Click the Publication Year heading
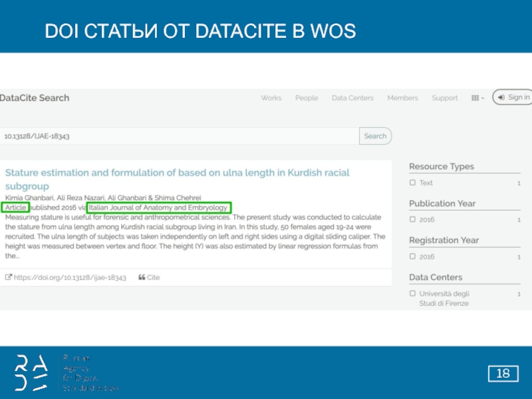Viewport: 532px width, 399px height. 442,203
